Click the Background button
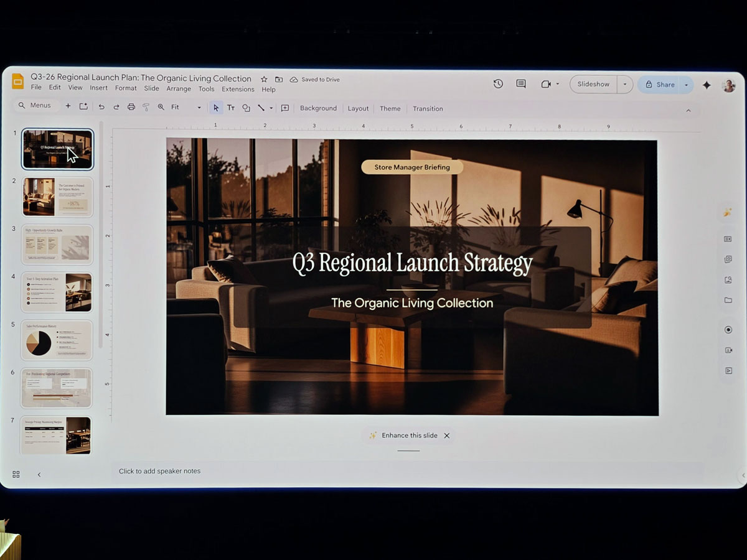This screenshot has height=560, width=747. coord(318,108)
